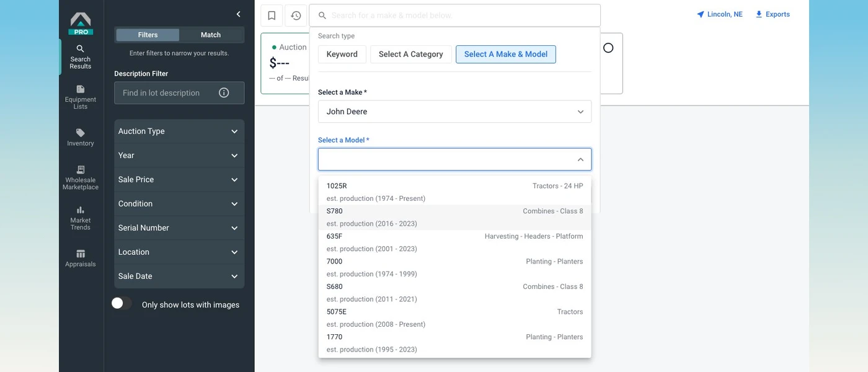
Task: Select model S680 Combines option
Action: click(x=454, y=293)
